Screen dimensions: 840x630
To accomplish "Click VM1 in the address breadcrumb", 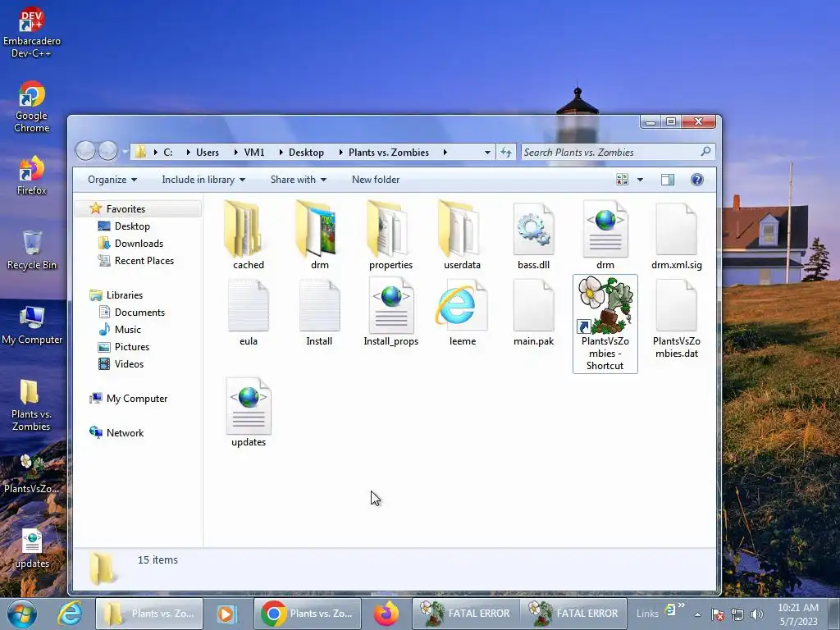I will click(x=254, y=152).
